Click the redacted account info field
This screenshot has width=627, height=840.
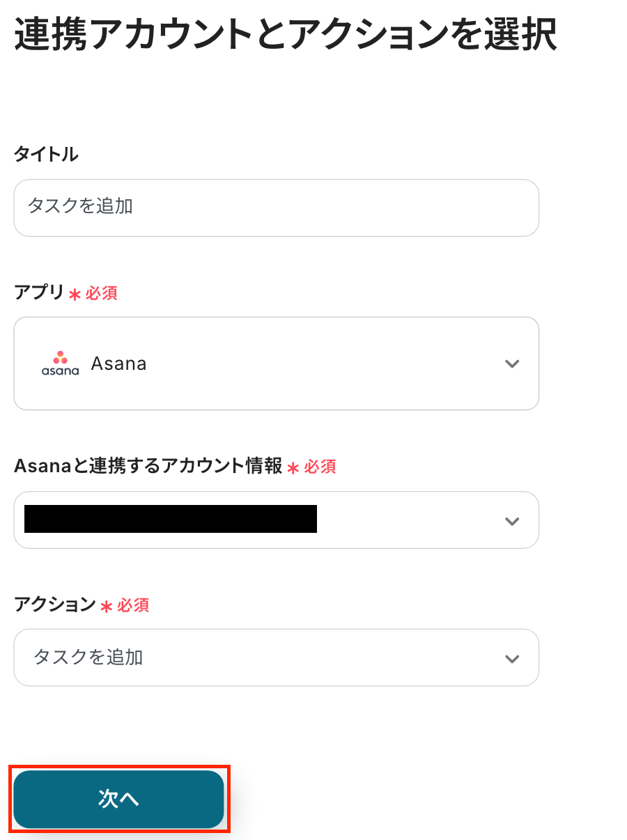point(171,520)
